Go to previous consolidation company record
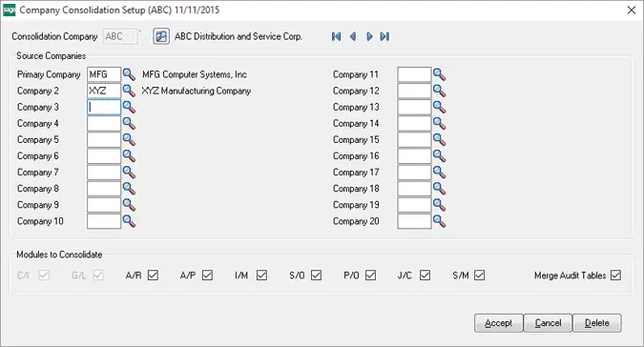The width and height of the screenshot is (644, 347). 353,36
